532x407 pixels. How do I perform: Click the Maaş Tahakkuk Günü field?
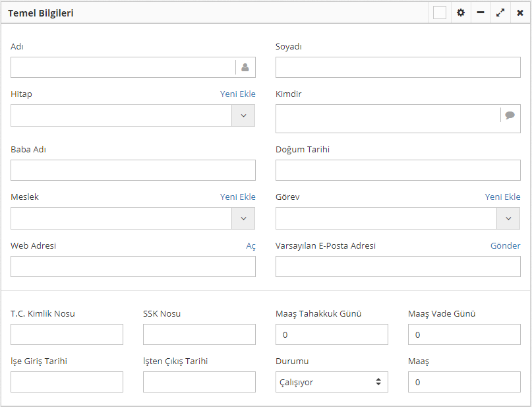coord(332,334)
